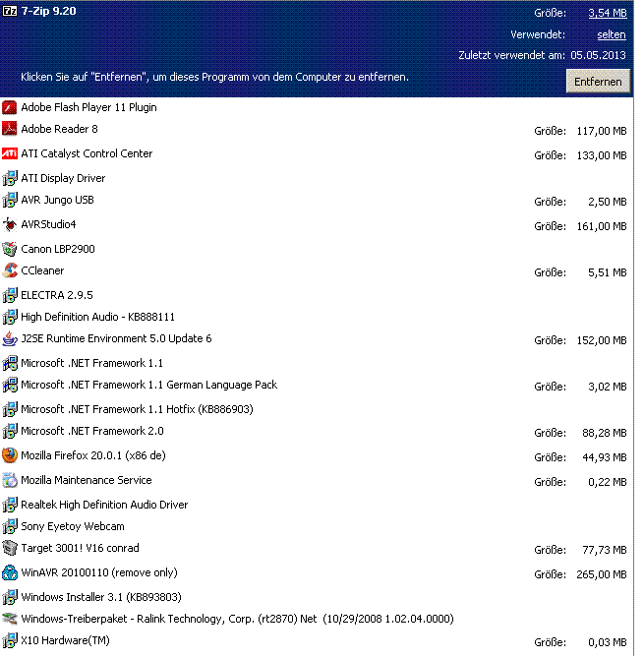Select the 'AVR Jungo USB' entry
The height and width of the screenshot is (659, 644).
[x=57, y=200]
